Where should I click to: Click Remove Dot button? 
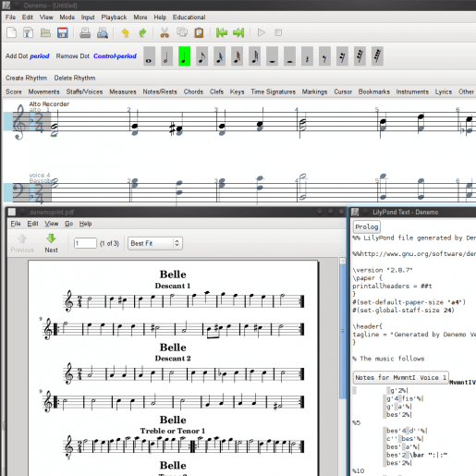pos(96,56)
